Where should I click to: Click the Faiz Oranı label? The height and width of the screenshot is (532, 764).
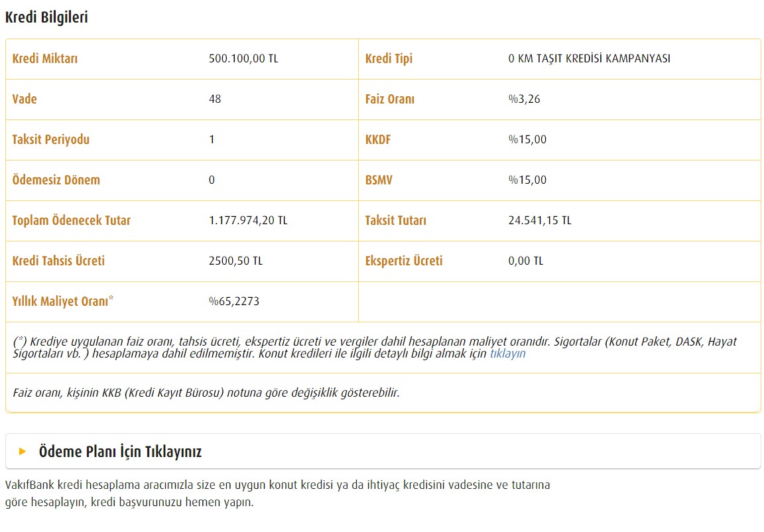pos(389,99)
